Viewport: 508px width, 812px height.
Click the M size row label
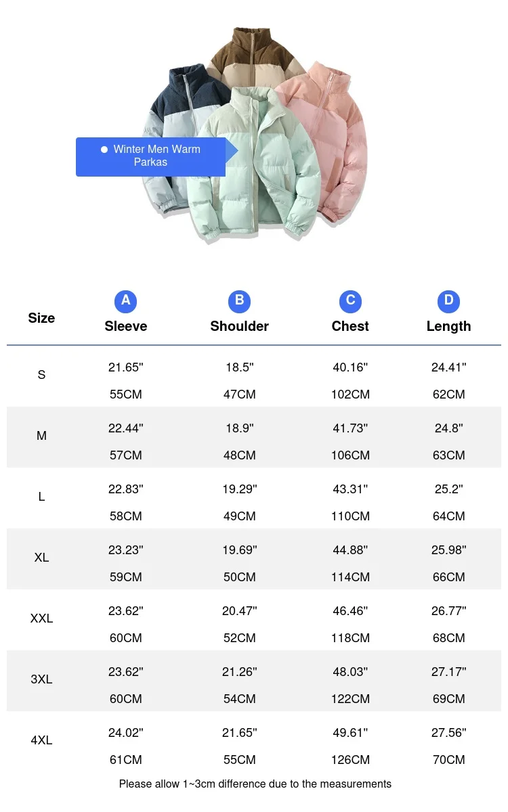[41, 436]
